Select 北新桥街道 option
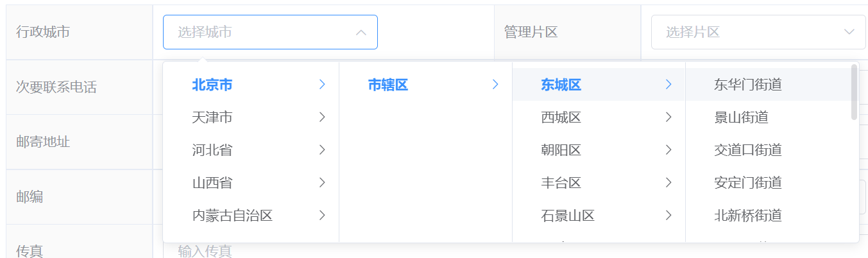 click(x=747, y=216)
